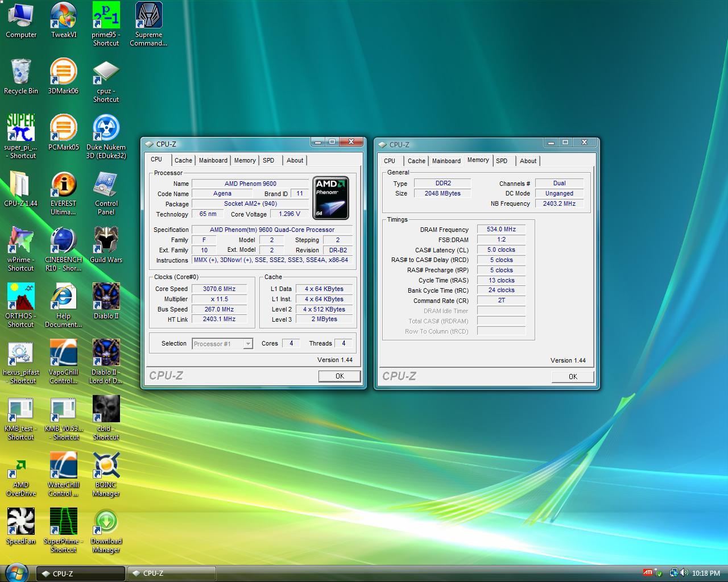Screen dimensions: 728x582
Task: Open the cpuz shortcut icon
Action: click(x=106, y=81)
